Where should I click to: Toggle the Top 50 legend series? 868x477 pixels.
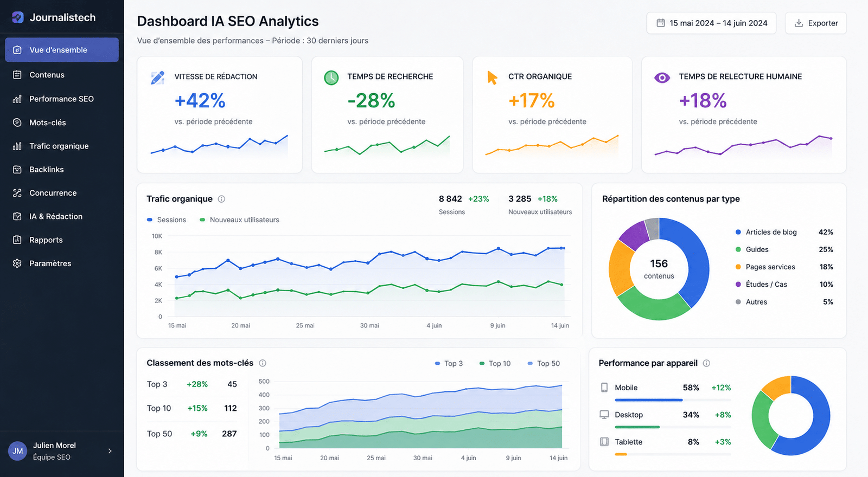544,363
